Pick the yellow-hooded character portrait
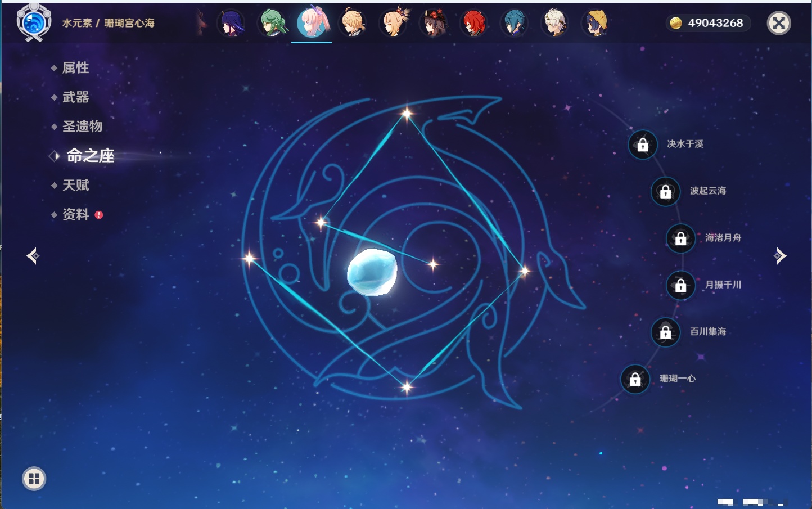This screenshot has height=509, width=812. pos(595,23)
